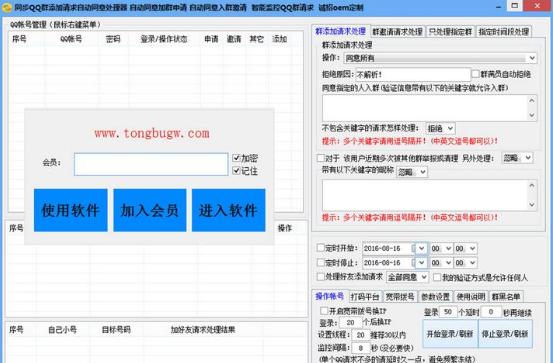
Task: Open the 定时开始 minute dropdown
Action: click(x=465, y=248)
